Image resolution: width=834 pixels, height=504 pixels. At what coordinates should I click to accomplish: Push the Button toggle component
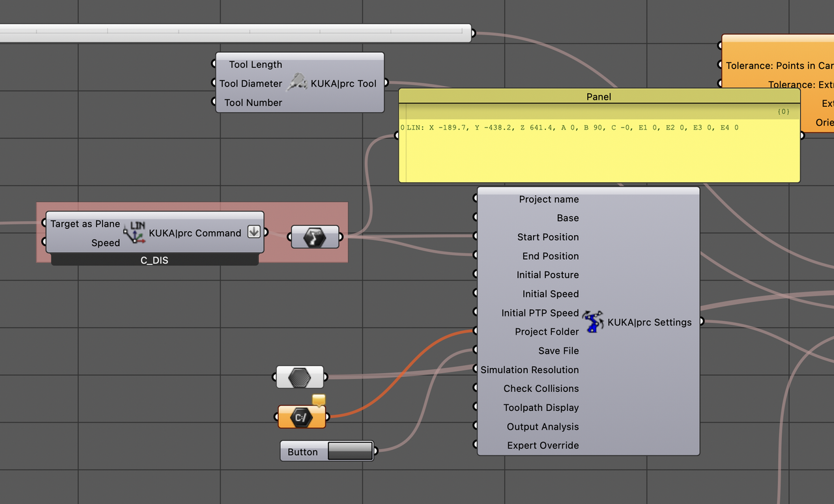click(x=350, y=451)
